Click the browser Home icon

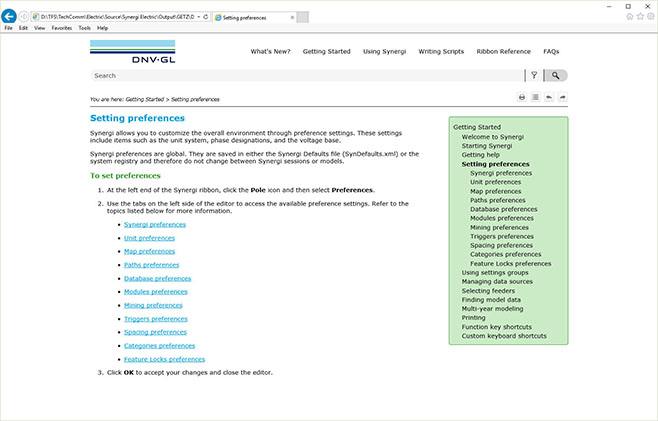point(629,16)
